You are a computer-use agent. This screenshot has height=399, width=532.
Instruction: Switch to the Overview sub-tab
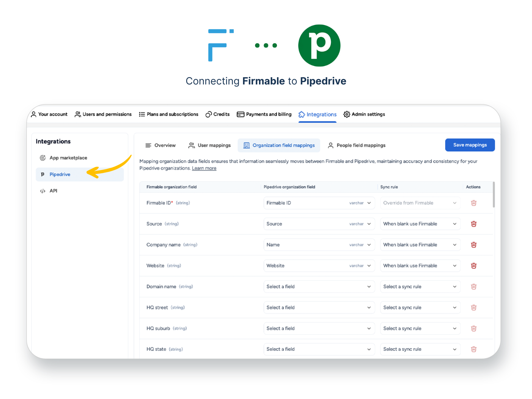coord(161,145)
